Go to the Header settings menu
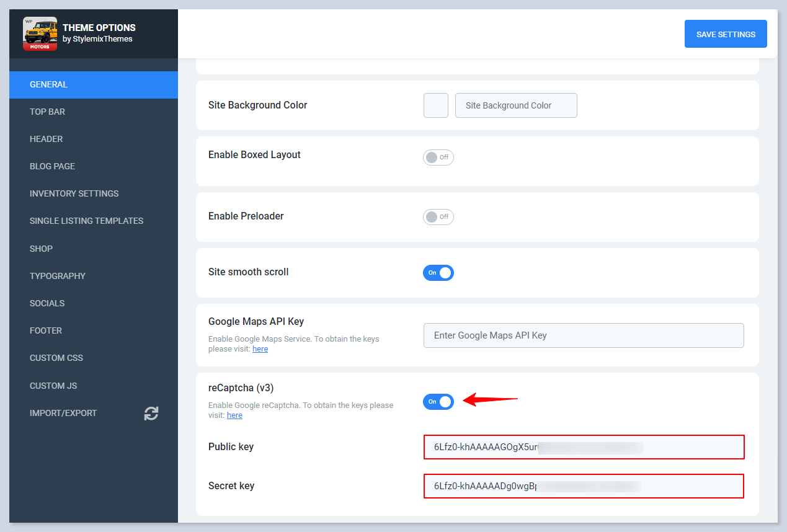787x532 pixels. tap(46, 139)
